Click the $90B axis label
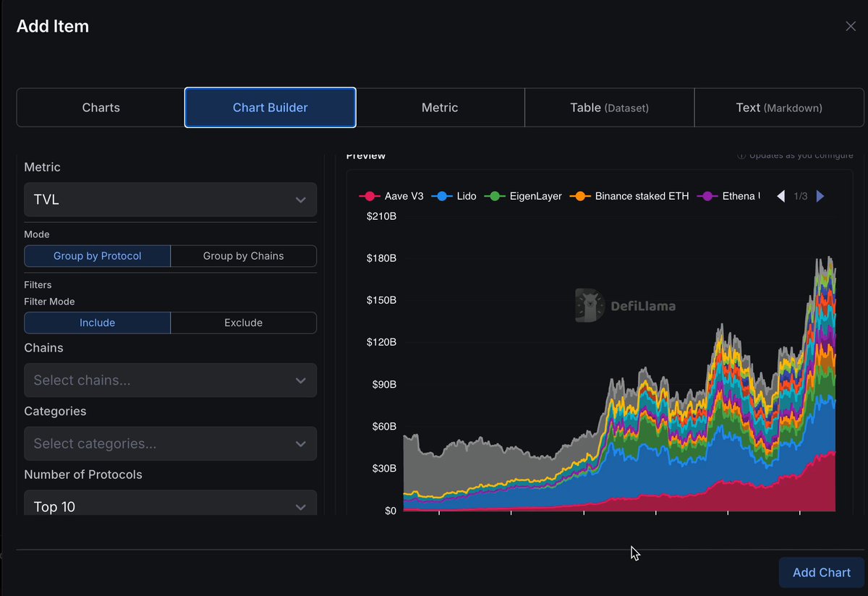 pos(383,384)
